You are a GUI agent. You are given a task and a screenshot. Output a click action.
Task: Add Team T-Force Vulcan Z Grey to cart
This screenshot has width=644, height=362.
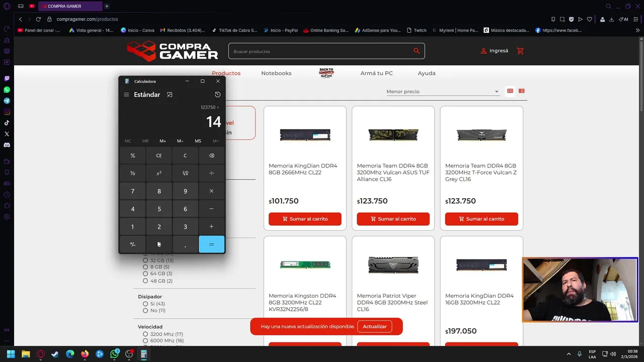pyautogui.click(x=481, y=219)
